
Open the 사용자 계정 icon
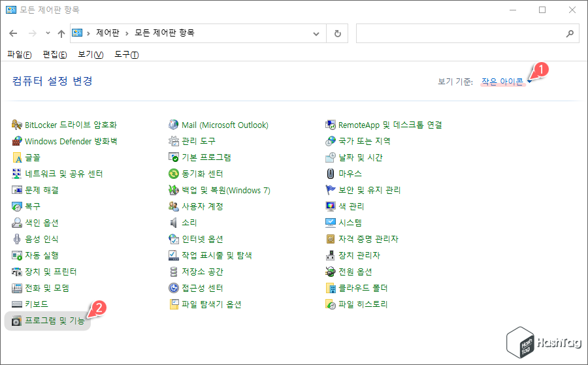coord(173,206)
